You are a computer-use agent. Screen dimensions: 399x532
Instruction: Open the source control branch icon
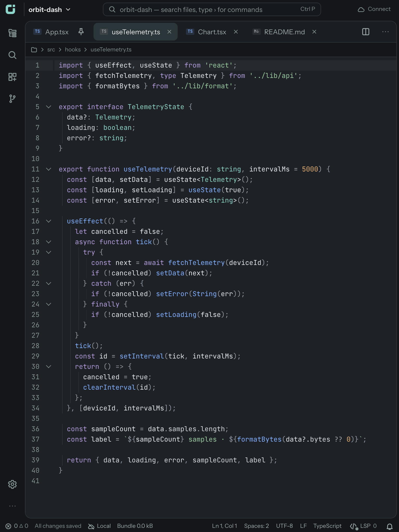pos(12,98)
